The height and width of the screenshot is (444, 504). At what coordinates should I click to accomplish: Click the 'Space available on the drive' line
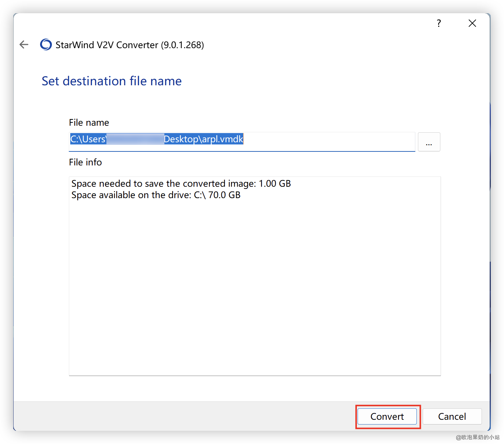point(156,195)
